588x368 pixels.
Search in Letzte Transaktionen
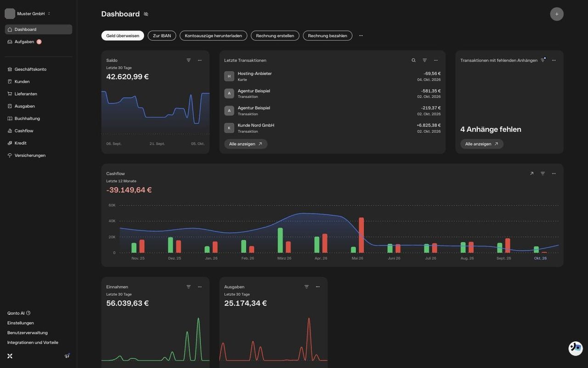(x=413, y=60)
